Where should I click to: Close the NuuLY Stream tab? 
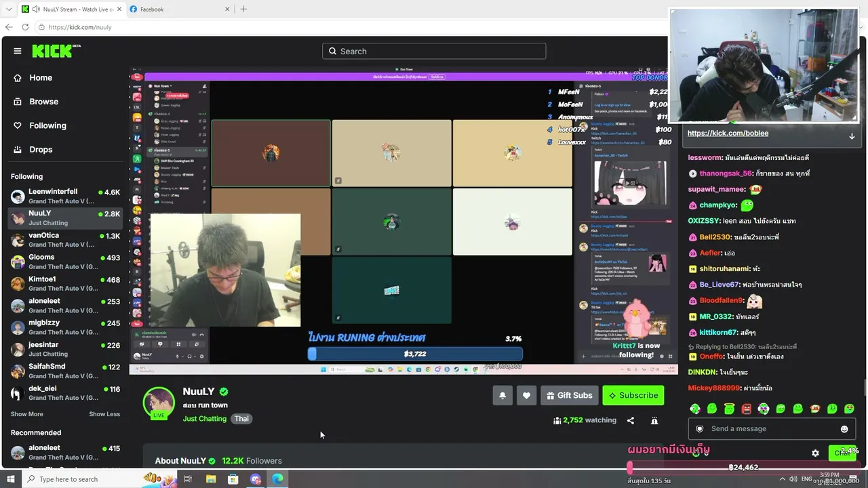pyautogui.click(x=118, y=9)
